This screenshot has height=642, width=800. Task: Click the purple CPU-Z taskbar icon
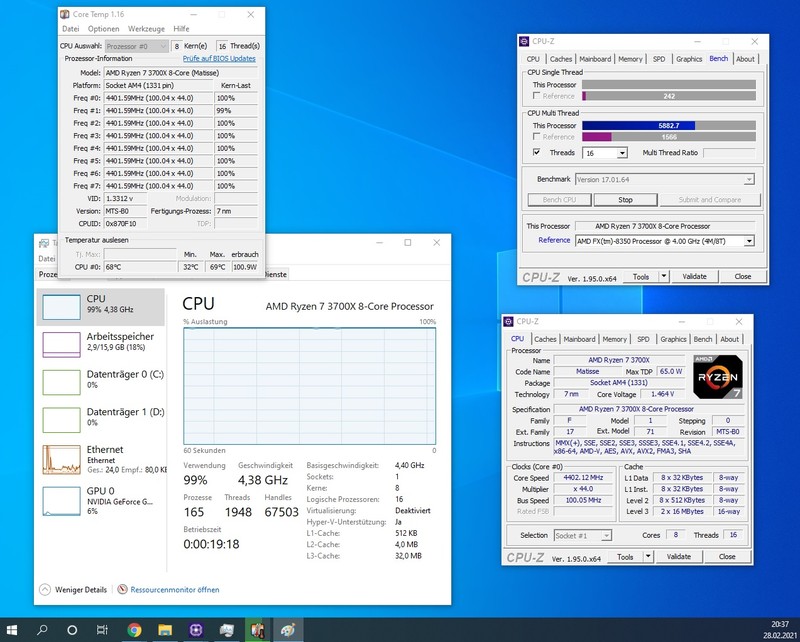click(x=197, y=630)
